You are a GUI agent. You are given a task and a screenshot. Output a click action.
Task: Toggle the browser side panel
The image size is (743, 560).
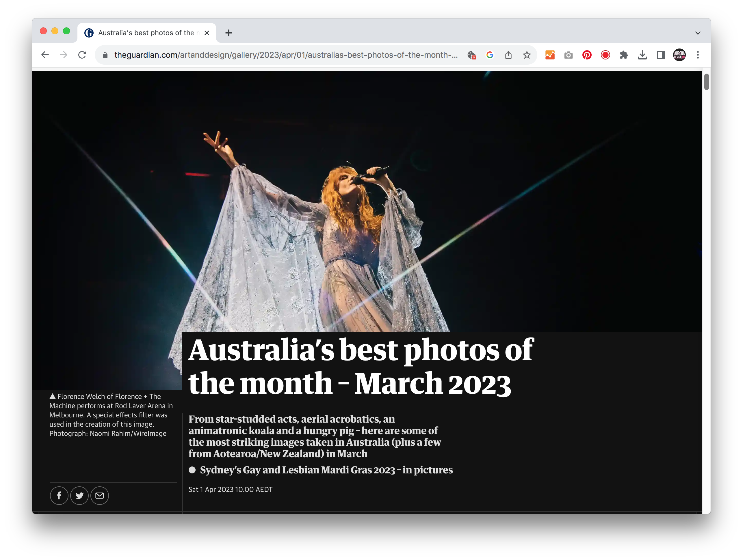661,55
